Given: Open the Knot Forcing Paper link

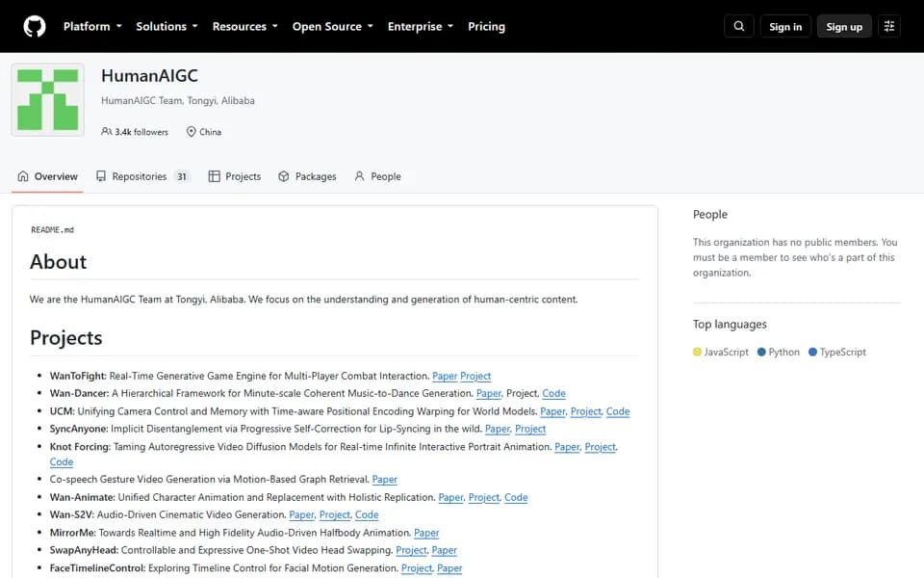Looking at the screenshot, I should point(567,446).
